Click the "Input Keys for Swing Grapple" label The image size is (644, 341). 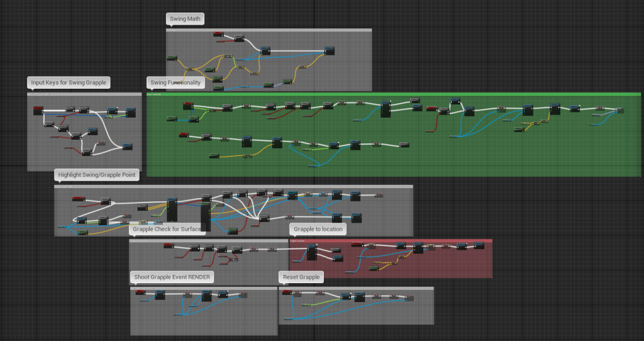point(69,82)
